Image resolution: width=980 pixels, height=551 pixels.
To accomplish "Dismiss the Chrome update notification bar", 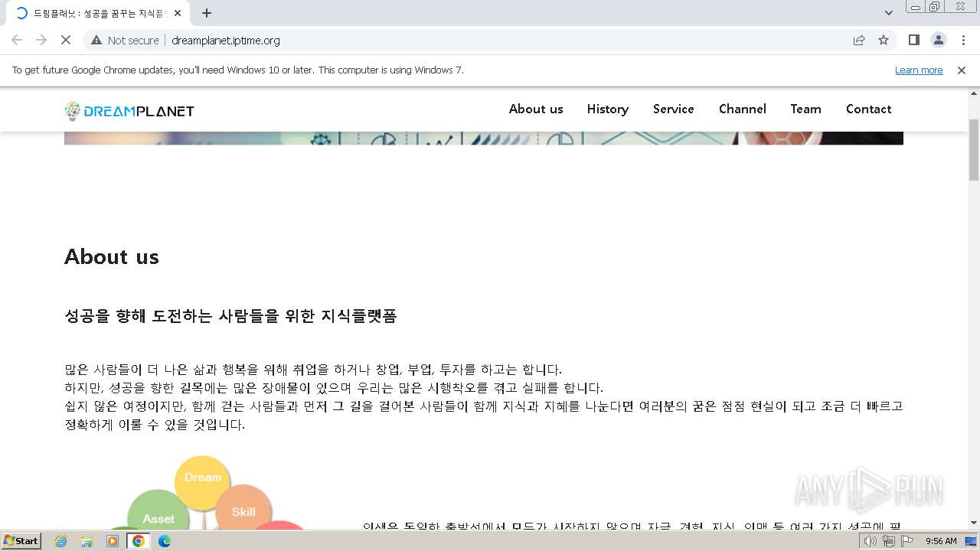I will pos(962,70).
